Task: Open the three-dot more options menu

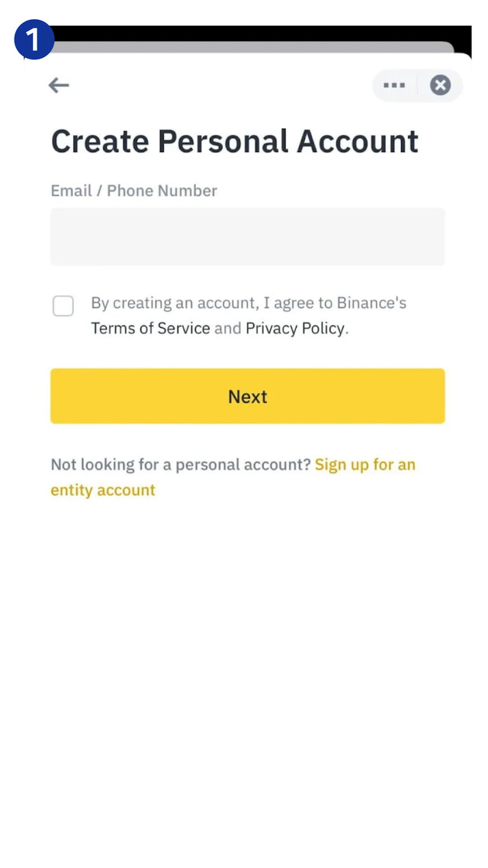Action: [394, 85]
